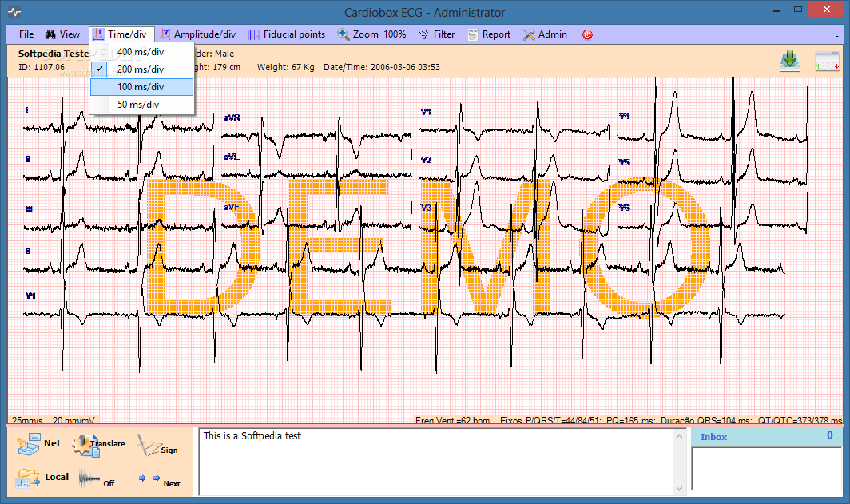This screenshot has width=850, height=504.
Task: Click the Amplitude/div icon
Action: tap(165, 34)
